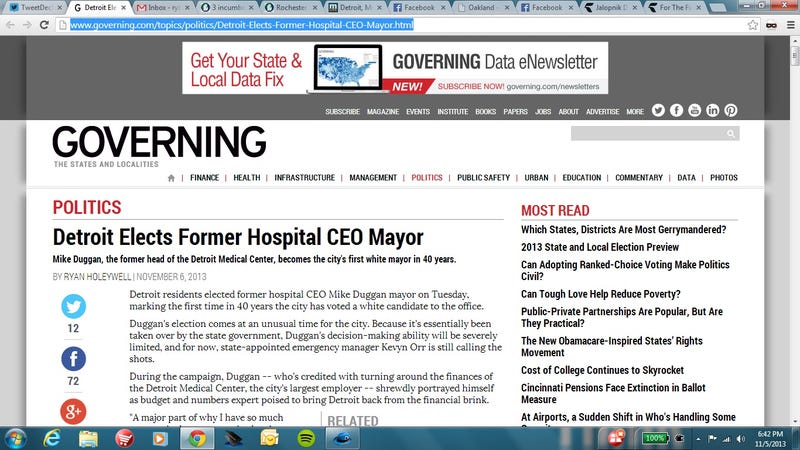Open 'Which States, Districts Are Most Gerrymandered?'
800x450 pixels.
(623, 230)
